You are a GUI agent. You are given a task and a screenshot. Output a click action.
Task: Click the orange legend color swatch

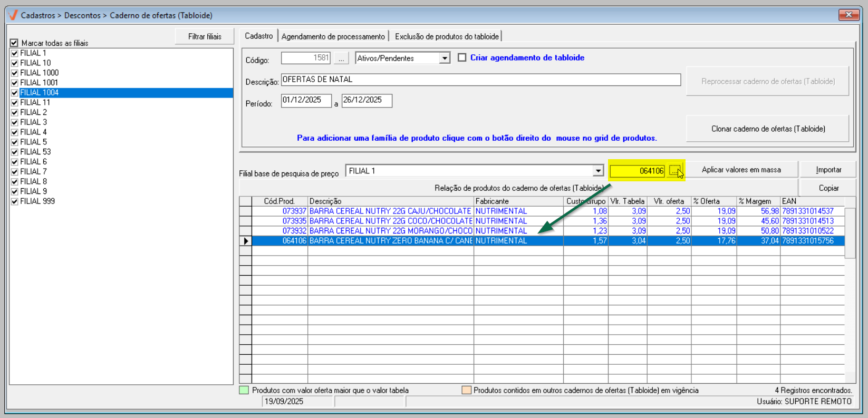coord(466,391)
